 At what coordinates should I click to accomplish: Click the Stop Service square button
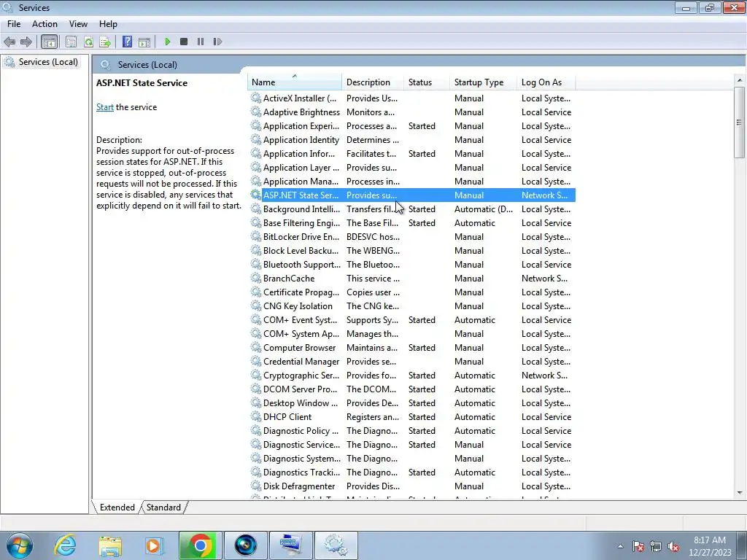coord(183,42)
